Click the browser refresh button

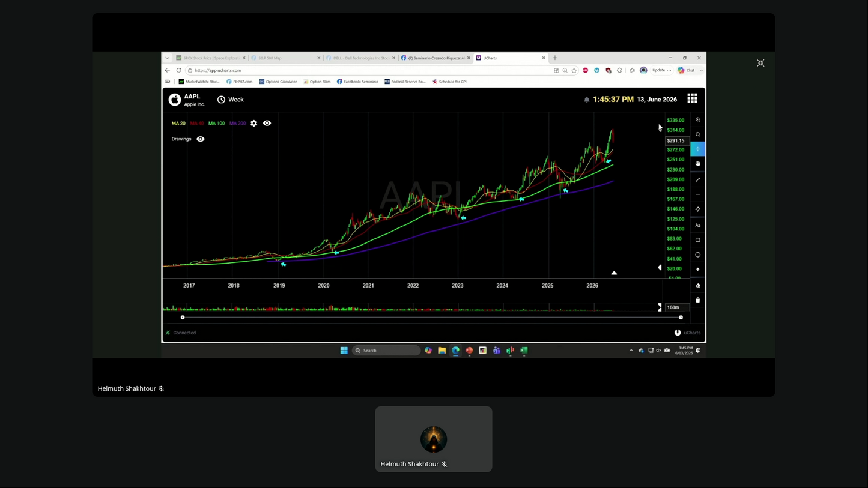point(178,70)
